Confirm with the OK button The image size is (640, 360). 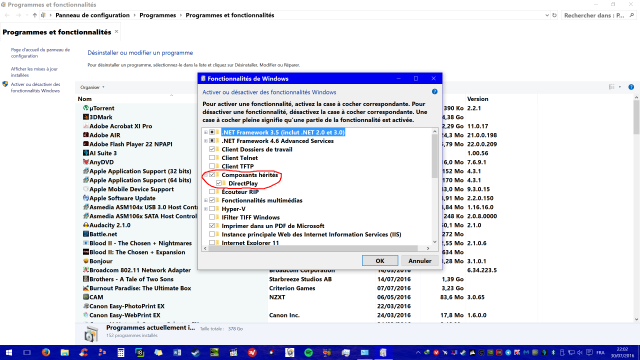pos(380,260)
